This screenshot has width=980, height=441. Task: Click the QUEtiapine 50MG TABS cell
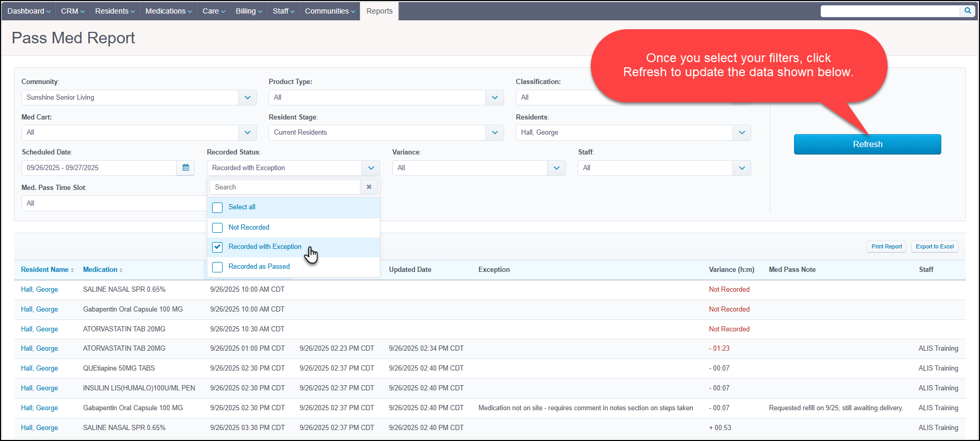(119, 368)
